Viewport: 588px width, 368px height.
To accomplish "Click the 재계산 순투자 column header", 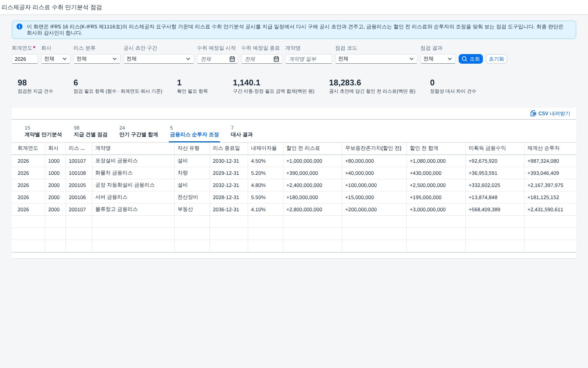I will coord(550,148).
